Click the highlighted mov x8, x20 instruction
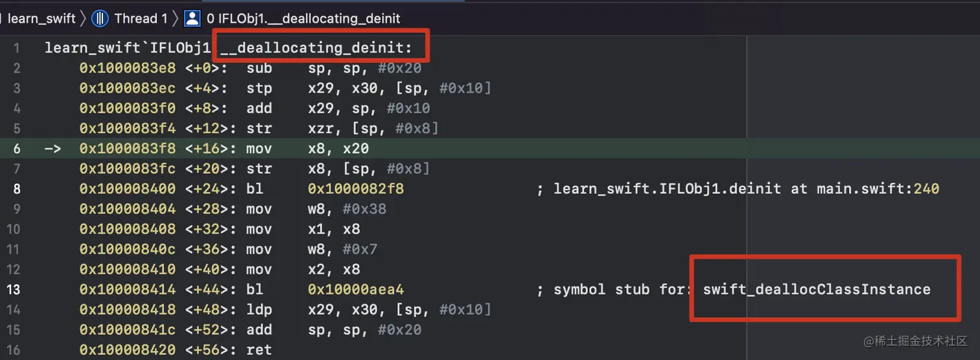Image resolution: width=980 pixels, height=360 pixels. tap(308, 149)
